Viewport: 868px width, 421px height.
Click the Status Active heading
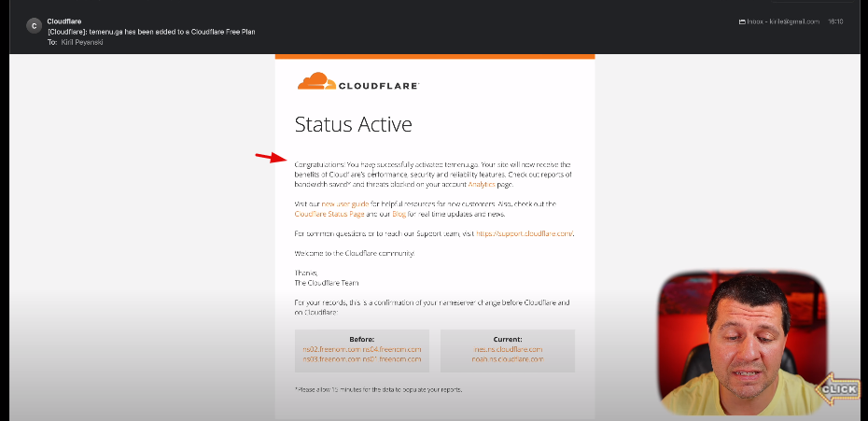click(x=353, y=124)
